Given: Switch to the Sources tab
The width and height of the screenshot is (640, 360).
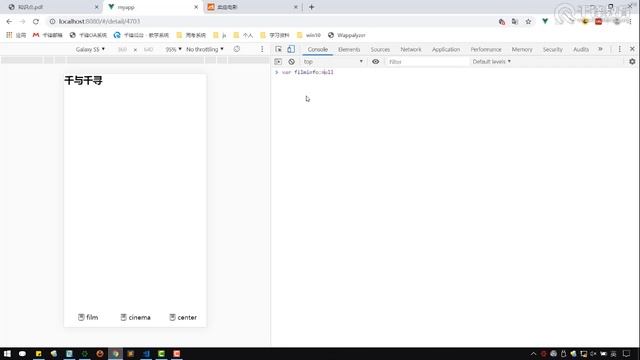Looking at the screenshot, I should [x=380, y=49].
